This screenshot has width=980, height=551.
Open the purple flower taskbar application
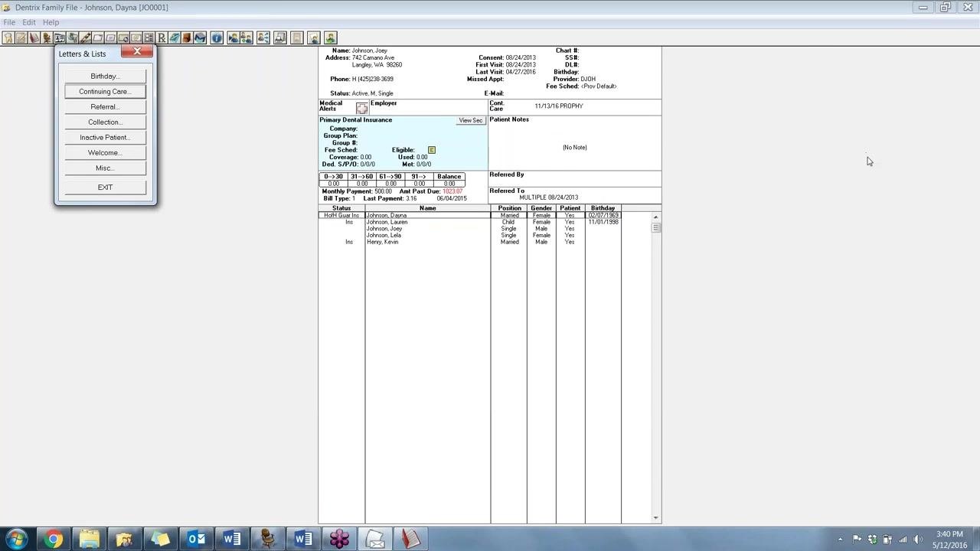tap(340, 539)
